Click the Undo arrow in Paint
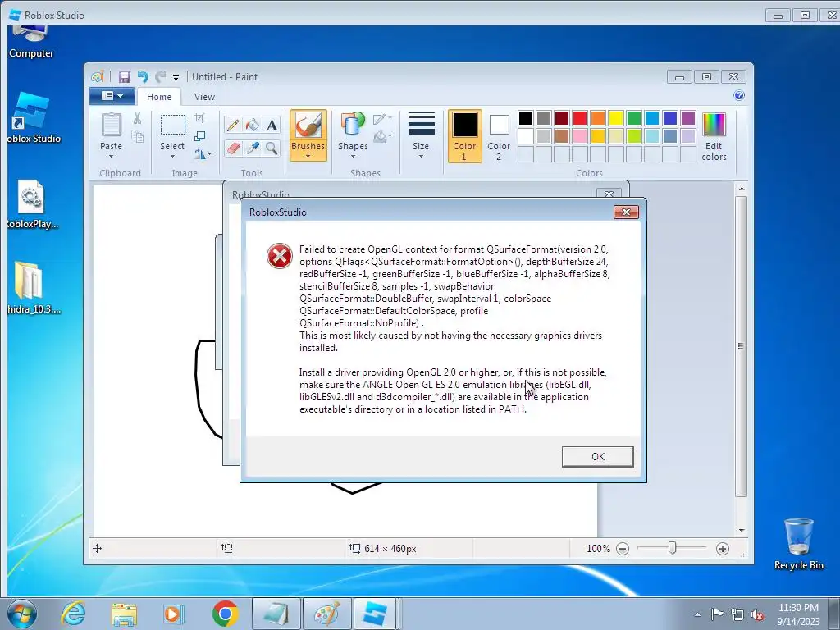The image size is (840, 630). coord(143,77)
